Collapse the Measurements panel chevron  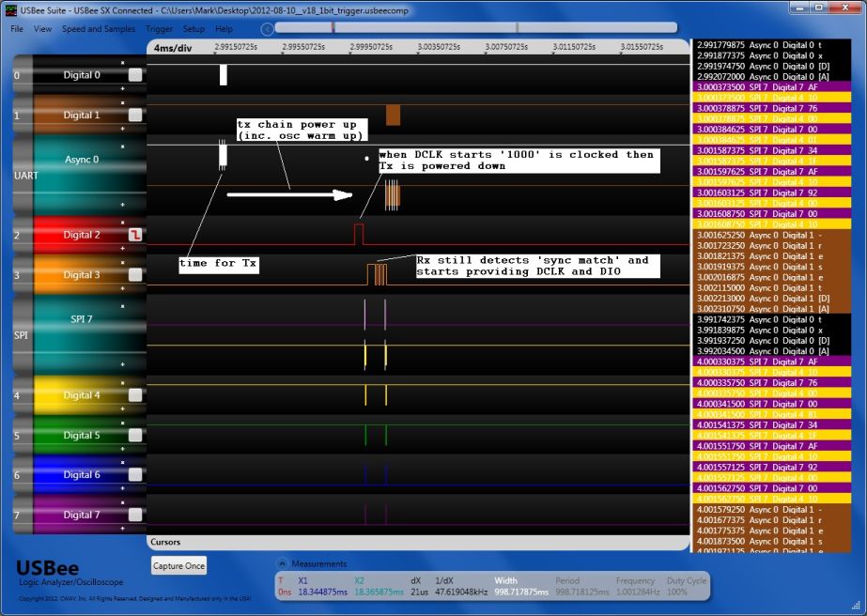(282, 563)
